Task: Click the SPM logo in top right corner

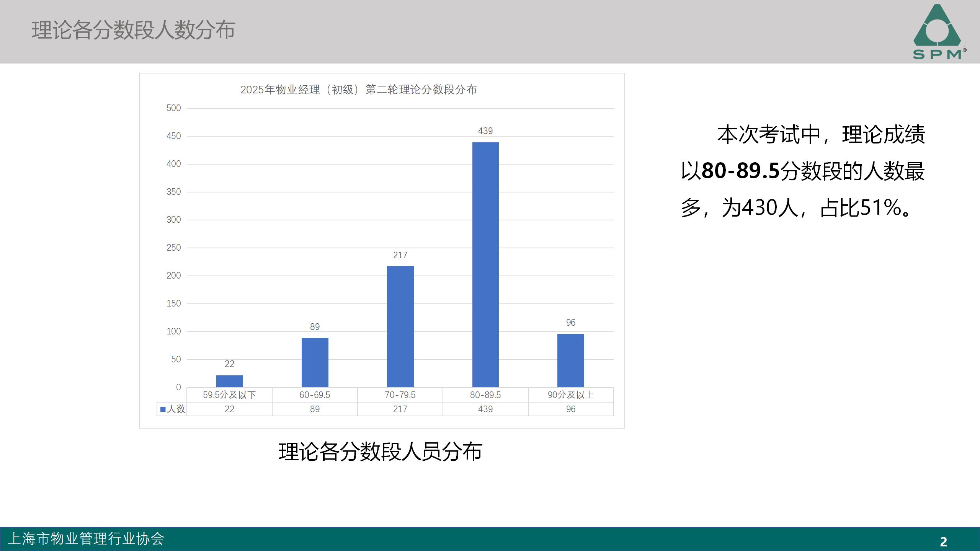Action: pos(936,33)
